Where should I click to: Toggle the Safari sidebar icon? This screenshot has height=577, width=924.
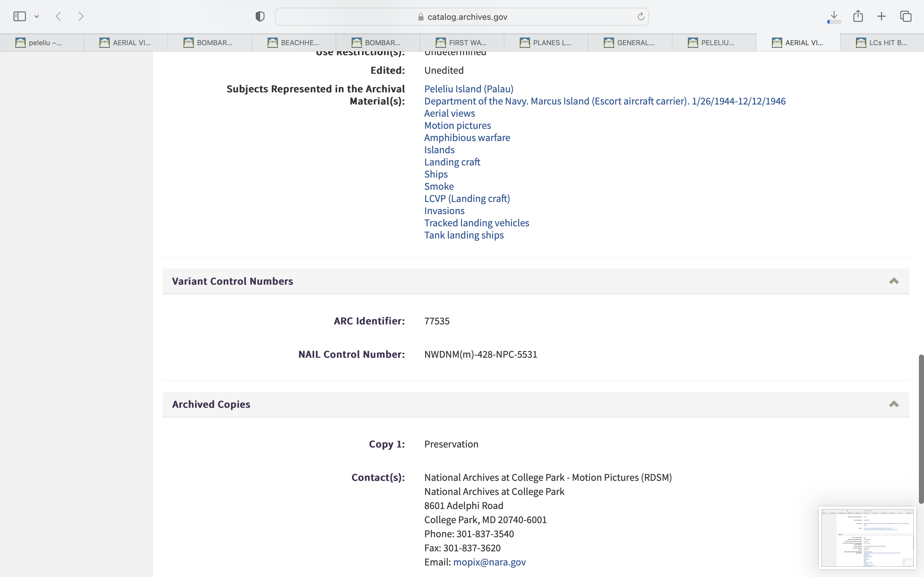coord(20,16)
